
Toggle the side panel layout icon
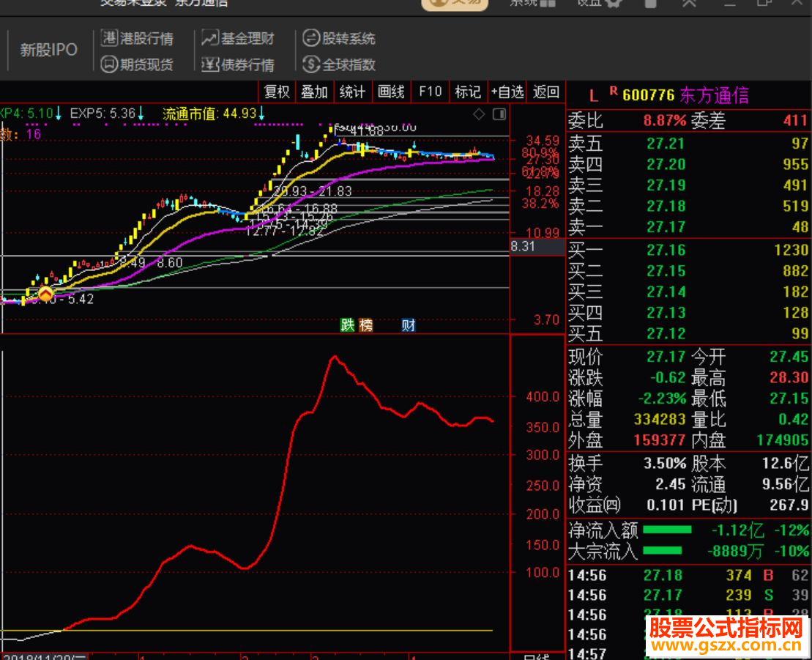click(499, 114)
